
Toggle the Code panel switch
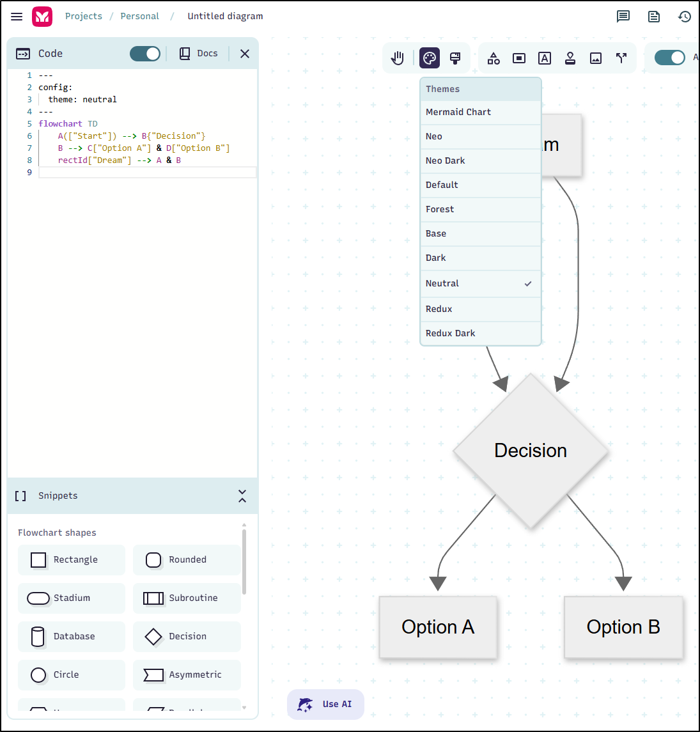pyautogui.click(x=145, y=54)
